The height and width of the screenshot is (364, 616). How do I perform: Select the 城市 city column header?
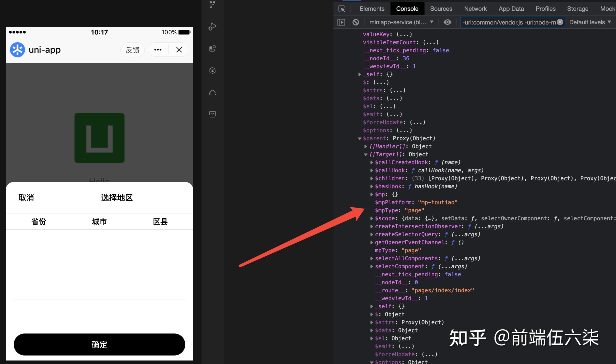(x=99, y=221)
